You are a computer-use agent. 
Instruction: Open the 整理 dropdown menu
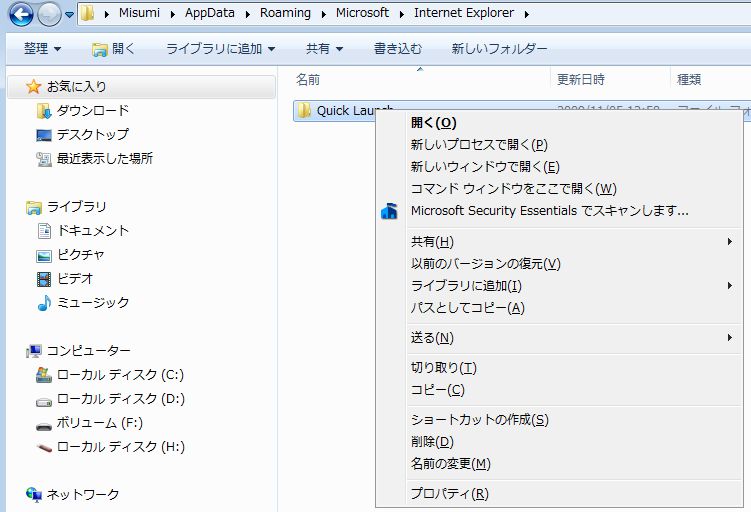pos(42,48)
